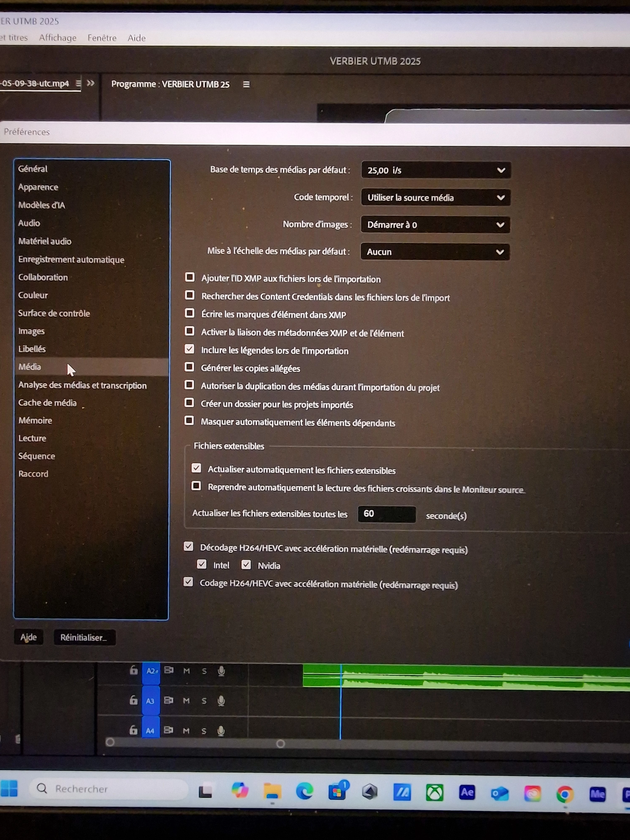Open the Fenêtre menu
This screenshot has width=630, height=840.
tap(102, 38)
